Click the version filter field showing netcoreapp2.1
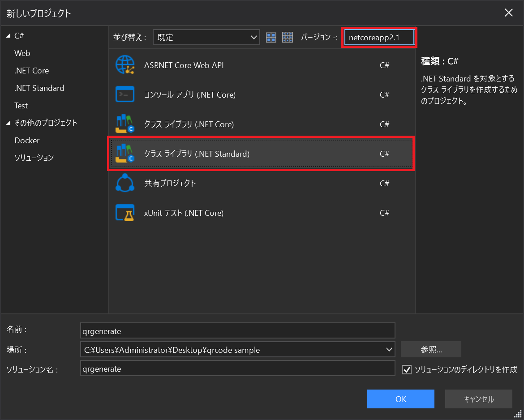 [379, 37]
